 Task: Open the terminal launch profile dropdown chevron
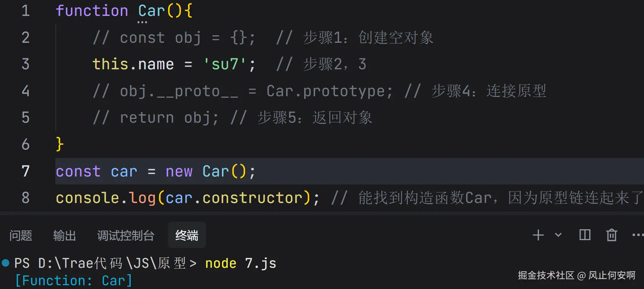tap(558, 235)
